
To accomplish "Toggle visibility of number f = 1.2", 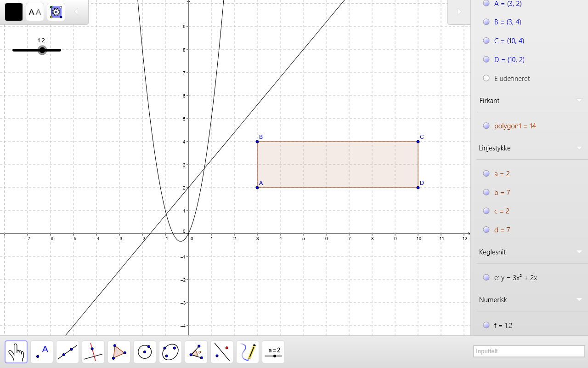I will coord(486,325).
